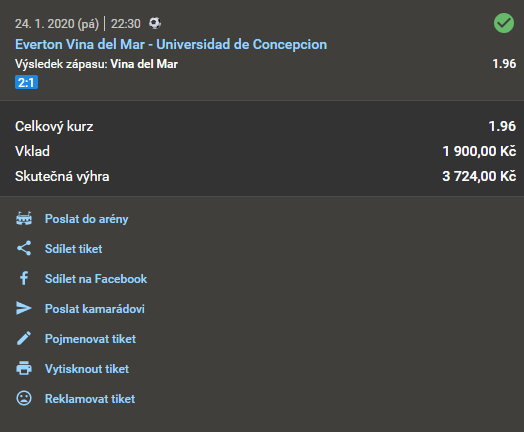Click the Skutečná výhra amount 3 724,00 Kč
This screenshot has height=432, width=524.
[479, 176]
